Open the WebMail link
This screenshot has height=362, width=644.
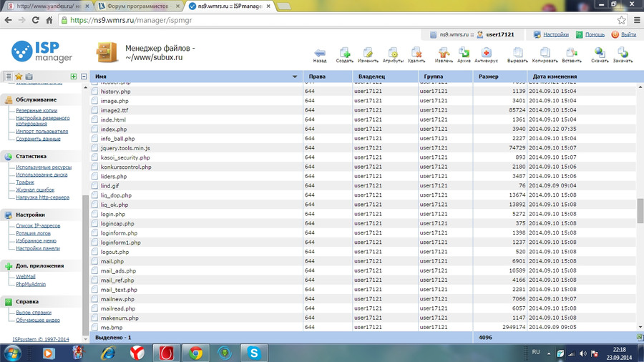26,277
